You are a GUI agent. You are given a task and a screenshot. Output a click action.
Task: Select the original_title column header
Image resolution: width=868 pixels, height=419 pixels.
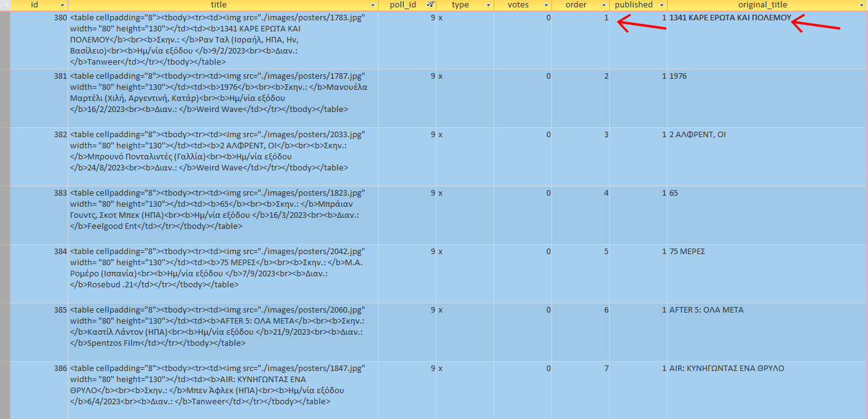click(x=762, y=5)
